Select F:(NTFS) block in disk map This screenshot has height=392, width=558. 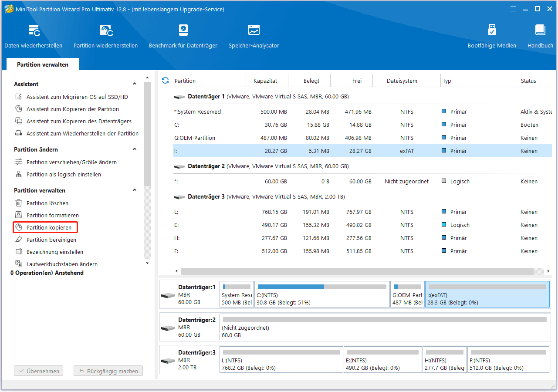[x=509, y=360]
